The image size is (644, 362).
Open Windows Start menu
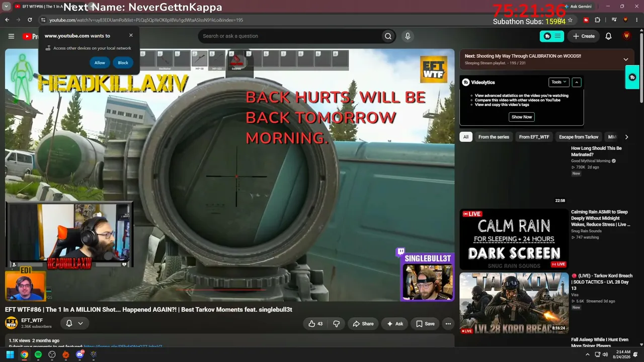[x=10, y=355]
